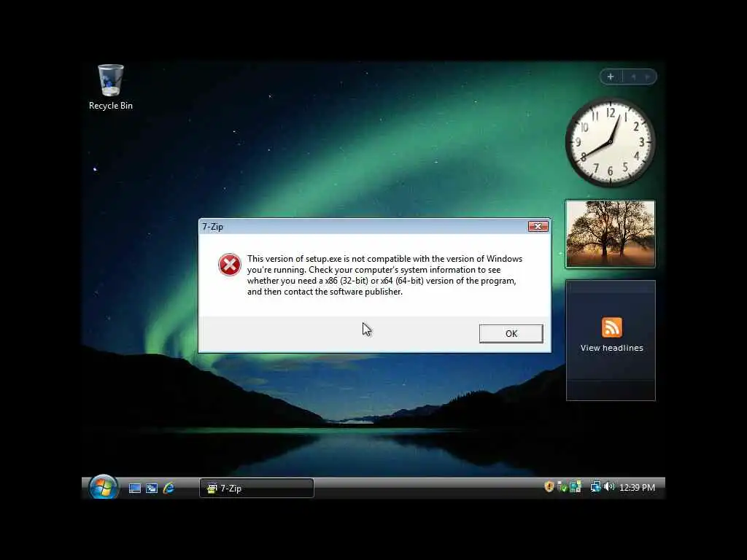Open the volume speaker tray icon
The width and height of the screenshot is (747, 560).
coord(609,486)
